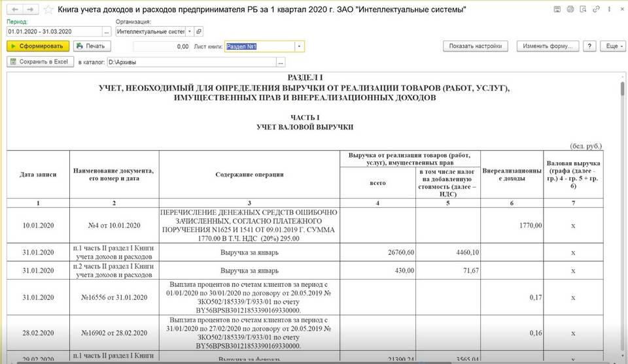This screenshot has height=364, width=628.
Task: Expand the Лист книги dropdown arrow
Action: click(299, 46)
